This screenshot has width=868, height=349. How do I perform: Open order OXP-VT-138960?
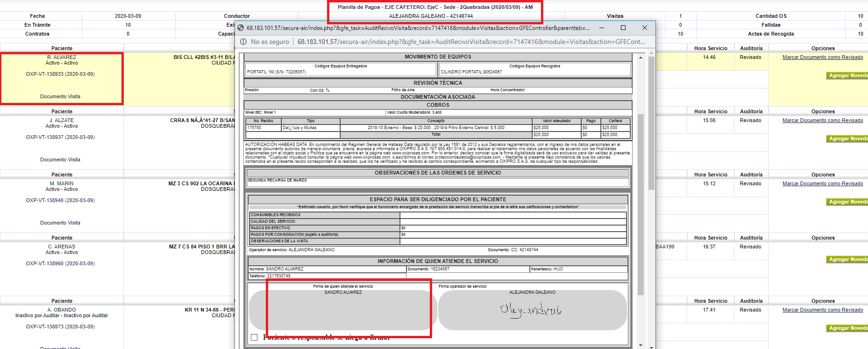[60, 263]
